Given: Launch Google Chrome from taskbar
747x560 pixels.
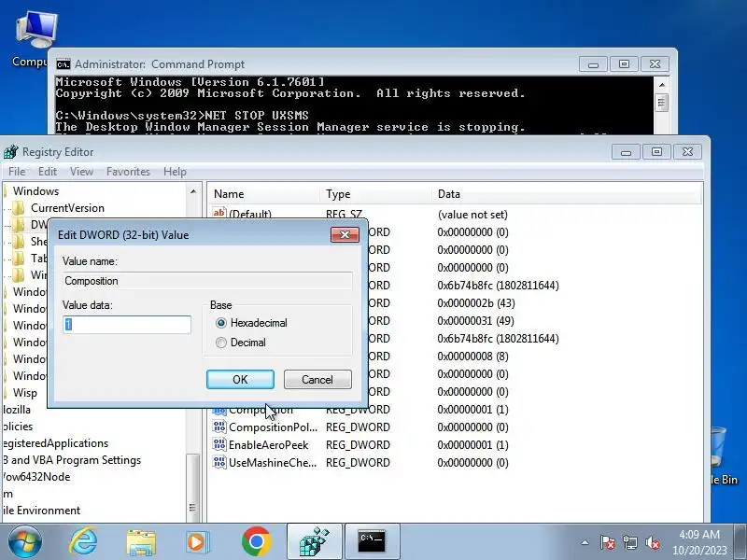Looking at the screenshot, I should pyautogui.click(x=256, y=542).
